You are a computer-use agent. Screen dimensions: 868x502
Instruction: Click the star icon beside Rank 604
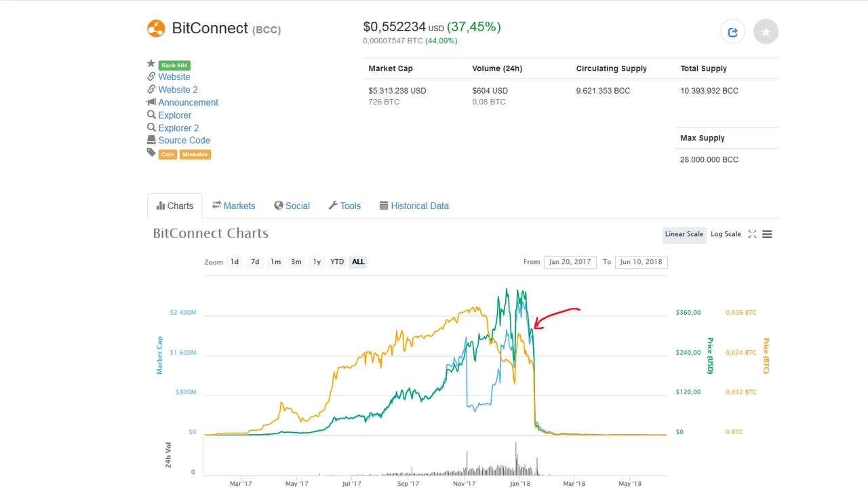coord(151,64)
